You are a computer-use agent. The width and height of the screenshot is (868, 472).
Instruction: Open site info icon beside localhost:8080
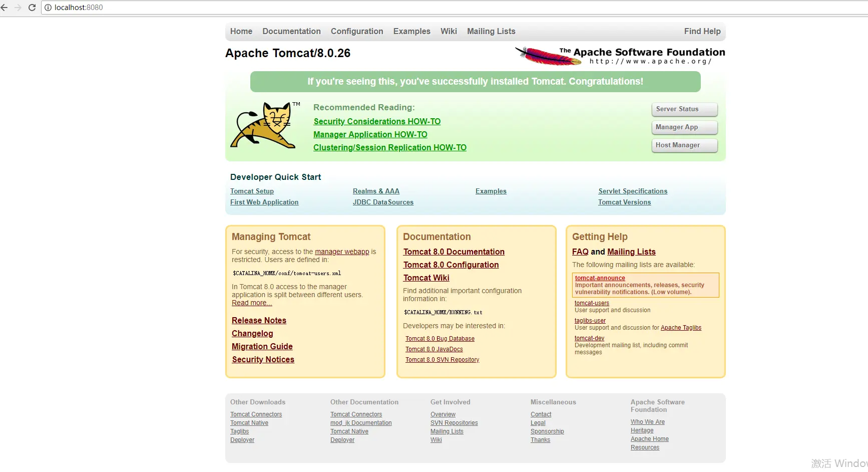click(48, 8)
